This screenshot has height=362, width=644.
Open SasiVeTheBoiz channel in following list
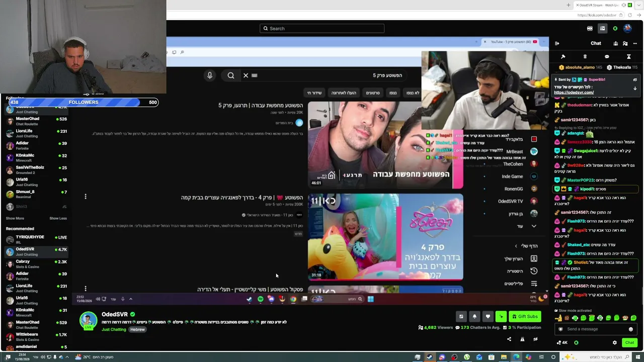(35, 170)
